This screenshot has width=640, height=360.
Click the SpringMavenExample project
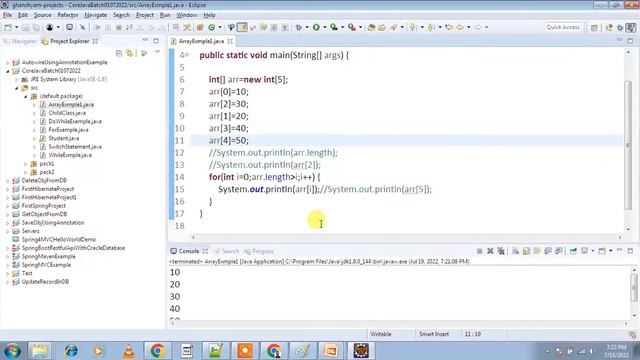point(48,256)
